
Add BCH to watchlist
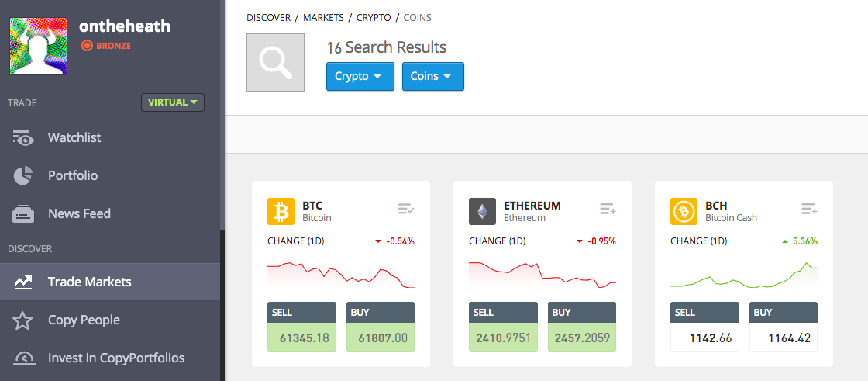point(809,209)
